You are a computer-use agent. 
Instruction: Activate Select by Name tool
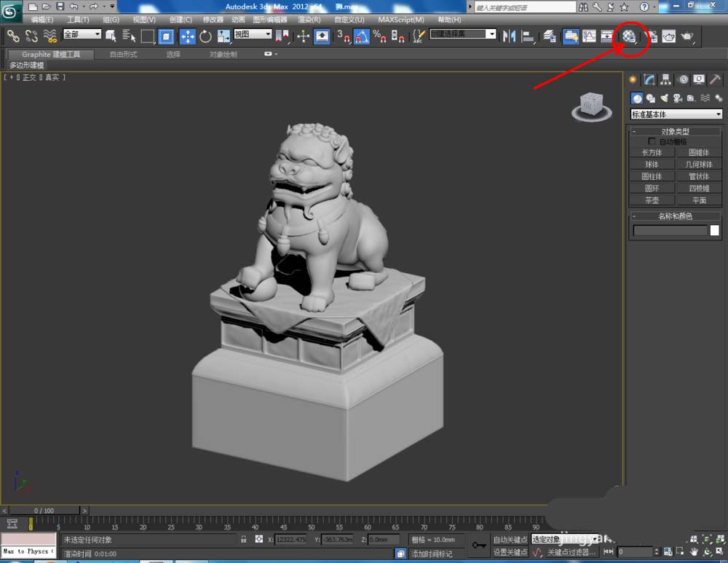click(x=128, y=36)
